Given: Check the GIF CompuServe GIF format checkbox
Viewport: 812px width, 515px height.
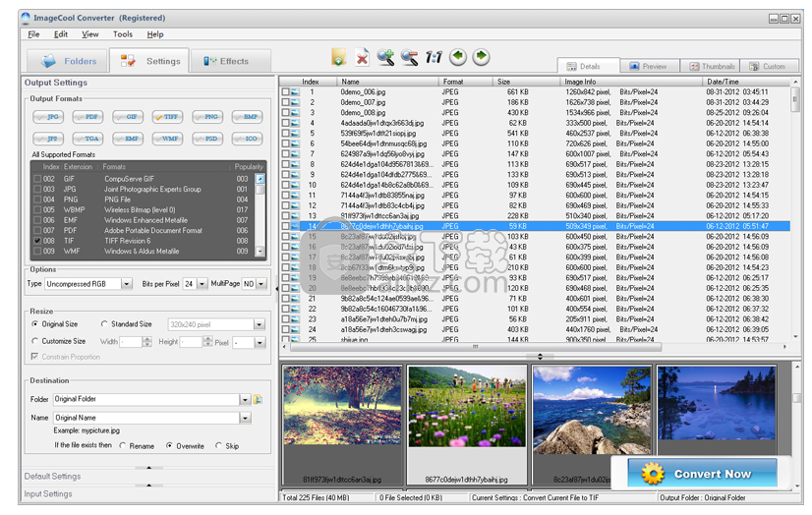Looking at the screenshot, I should (37, 179).
